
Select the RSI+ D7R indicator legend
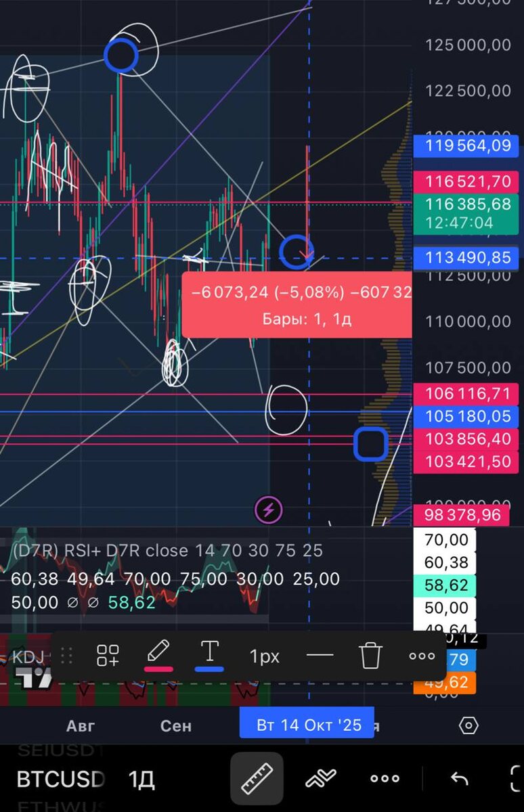168,550
